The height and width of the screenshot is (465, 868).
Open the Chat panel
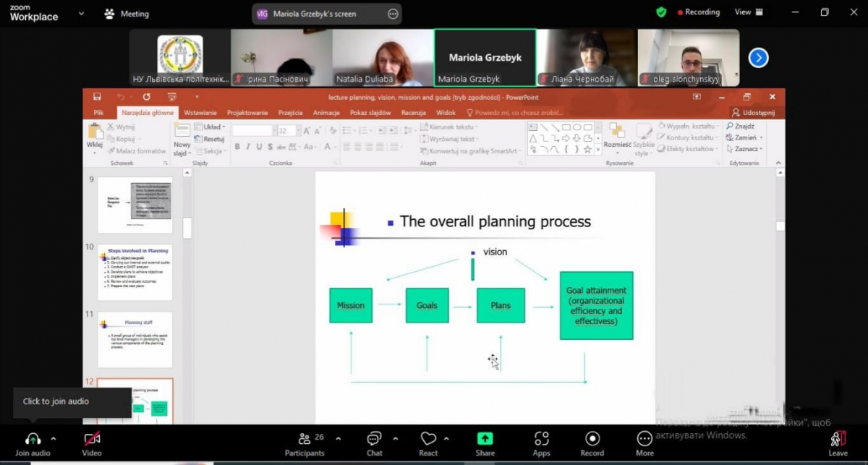click(x=374, y=439)
